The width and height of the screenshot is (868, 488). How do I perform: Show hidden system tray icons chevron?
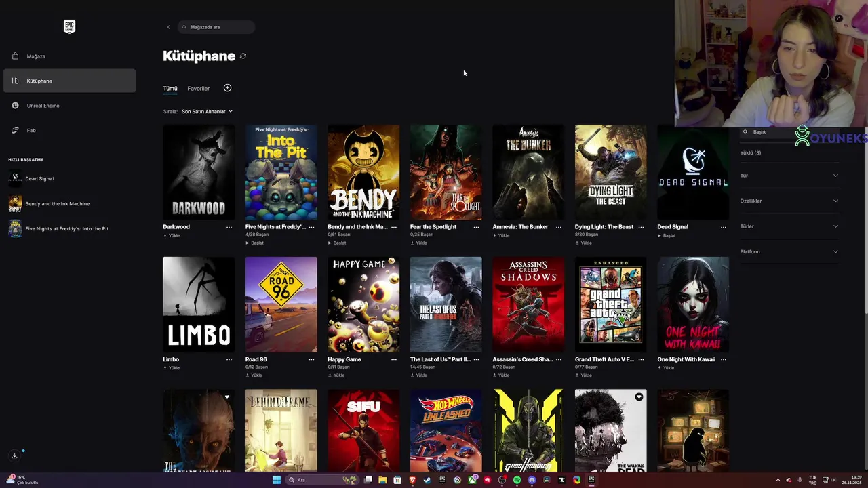point(778,480)
